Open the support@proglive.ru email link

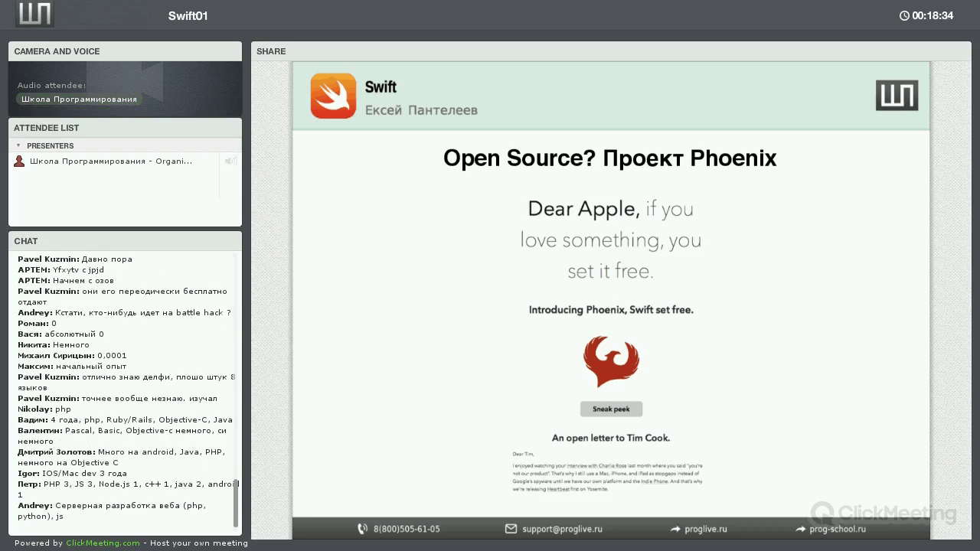562,529
